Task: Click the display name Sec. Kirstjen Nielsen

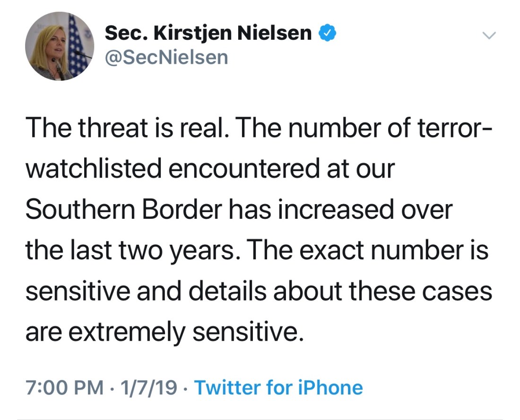Action: pyautogui.click(x=208, y=34)
